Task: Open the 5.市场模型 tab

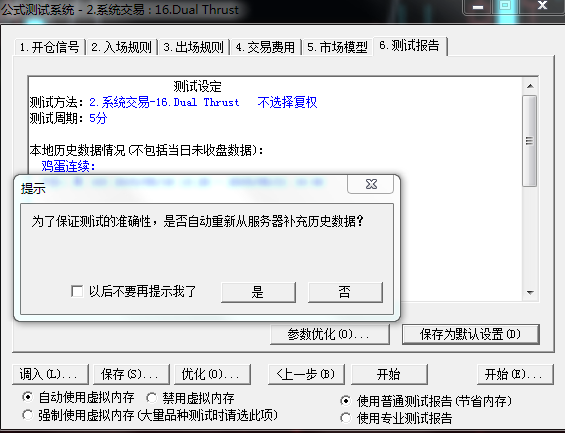Action: click(338, 47)
